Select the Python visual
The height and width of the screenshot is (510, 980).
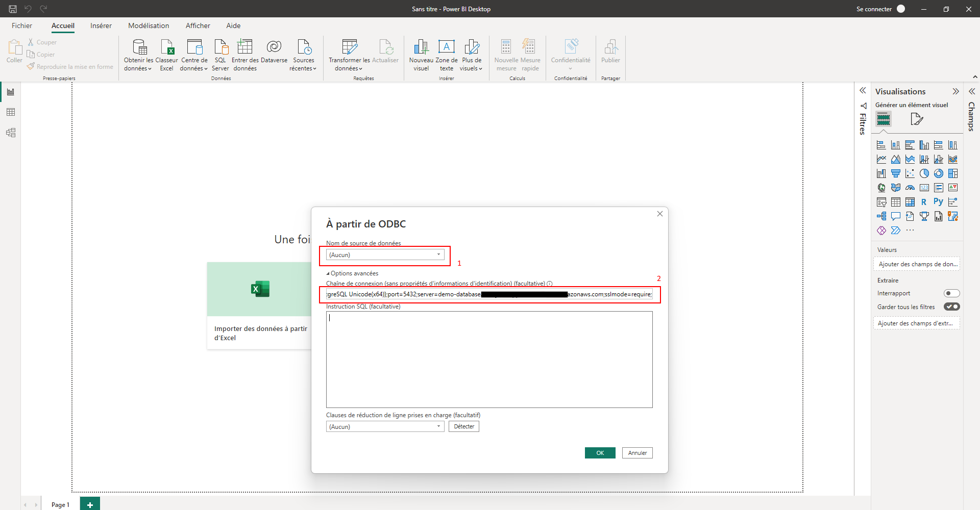tap(939, 201)
